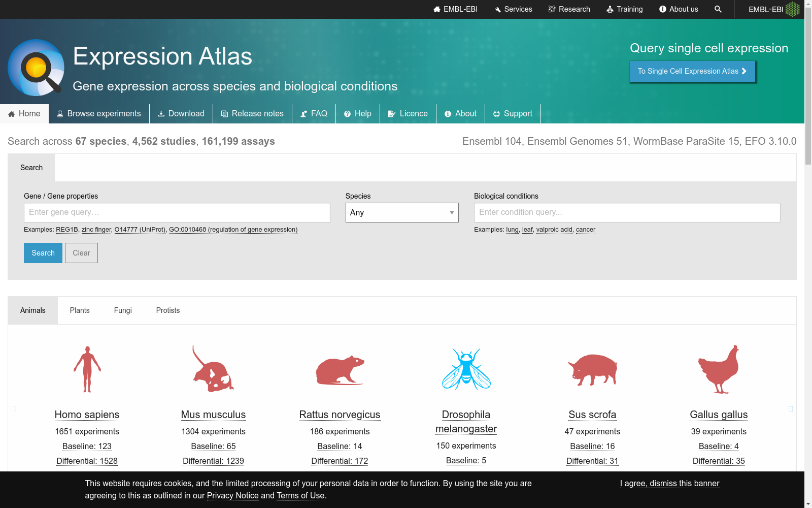Click the vertical page scrollbar thumb
The height and width of the screenshot is (508, 812).
pos(808,86)
